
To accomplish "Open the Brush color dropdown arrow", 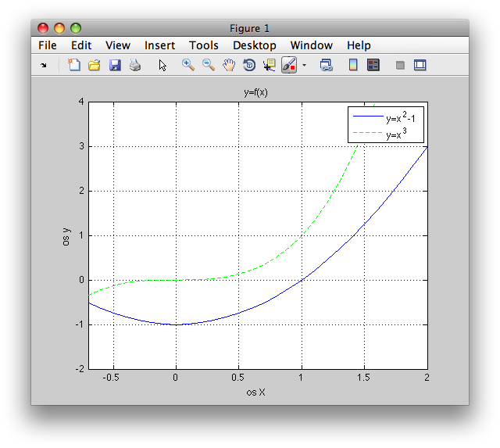I will click(x=304, y=66).
